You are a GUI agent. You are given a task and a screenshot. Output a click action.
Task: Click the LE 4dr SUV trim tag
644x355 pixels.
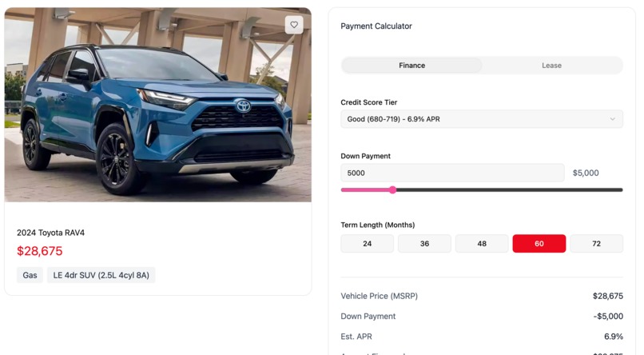tap(101, 275)
